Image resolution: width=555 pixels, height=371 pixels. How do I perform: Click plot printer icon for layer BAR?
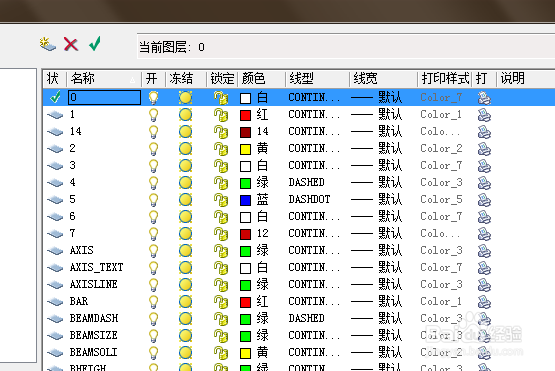pyautogui.click(x=484, y=302)
